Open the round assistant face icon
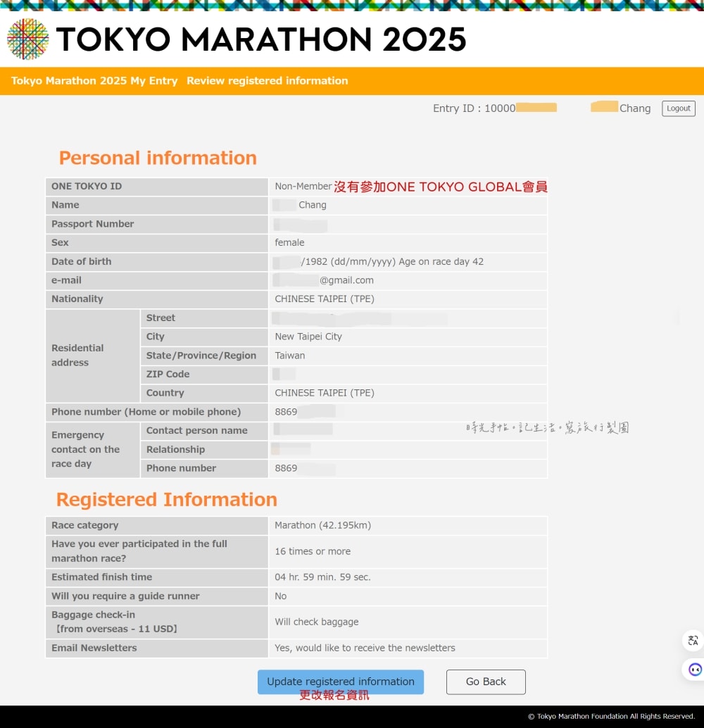The image size is (704, 728). point(694,670)
